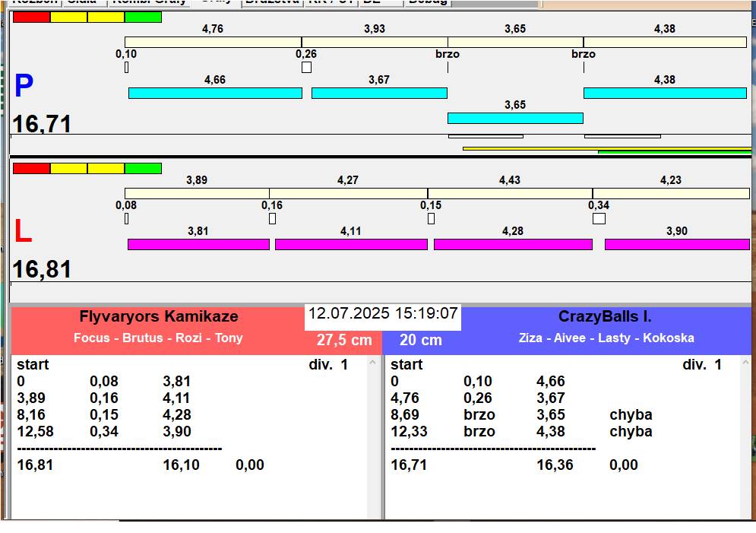Click the 12.07.2025 15:19:07 timestamp
756x533 pixels.
(x=383, y=313)
